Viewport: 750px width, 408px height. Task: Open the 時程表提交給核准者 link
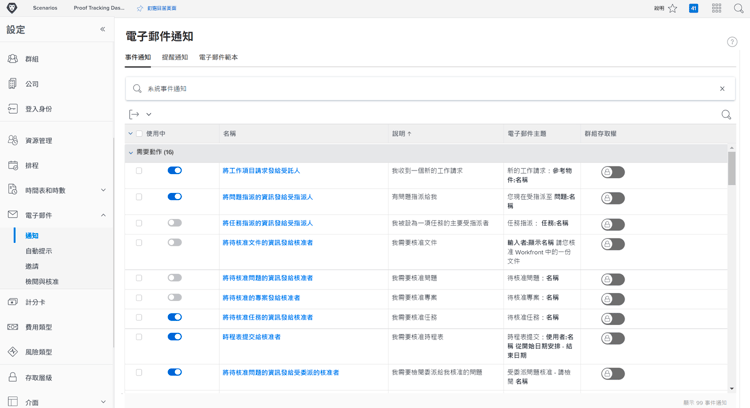pyautogui.click(x=252, y=337)
